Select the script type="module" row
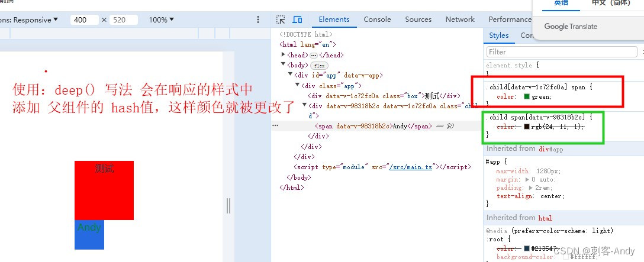 tap(382, 167)
